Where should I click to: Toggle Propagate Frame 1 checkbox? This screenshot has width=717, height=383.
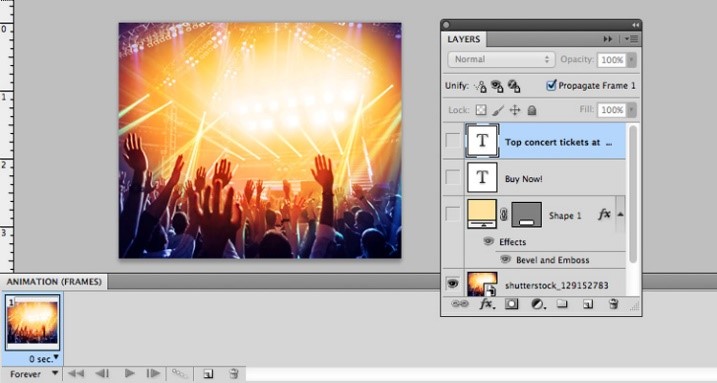coord(551,85)
